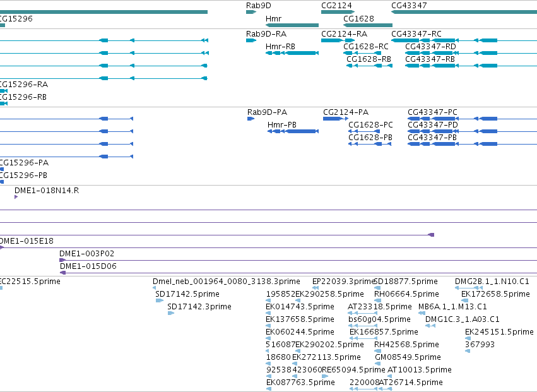537x392 pixels.
Task: Select the GM08549.5prime EST label
Action: (408, 357)
